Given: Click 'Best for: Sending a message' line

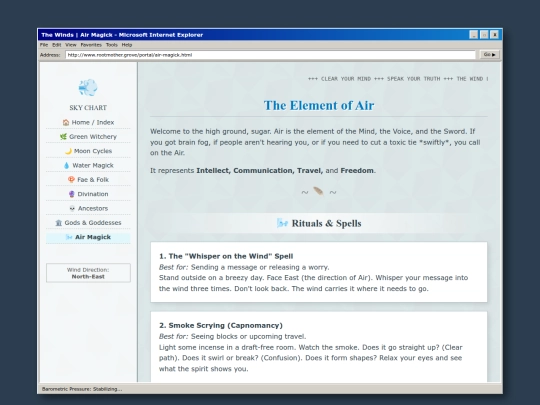Looking at the screenshot, I should coord(244,267).
